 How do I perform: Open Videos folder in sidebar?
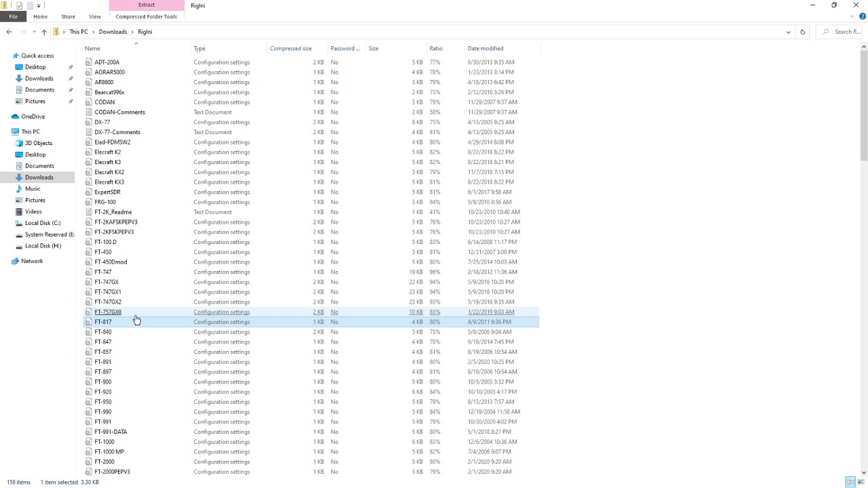tap(33, 211)
